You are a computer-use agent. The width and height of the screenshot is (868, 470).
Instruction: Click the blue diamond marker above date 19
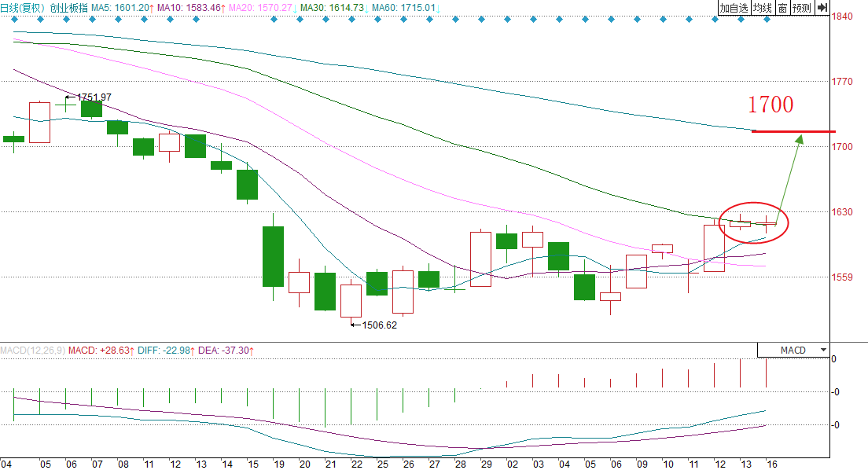point(274,20)
